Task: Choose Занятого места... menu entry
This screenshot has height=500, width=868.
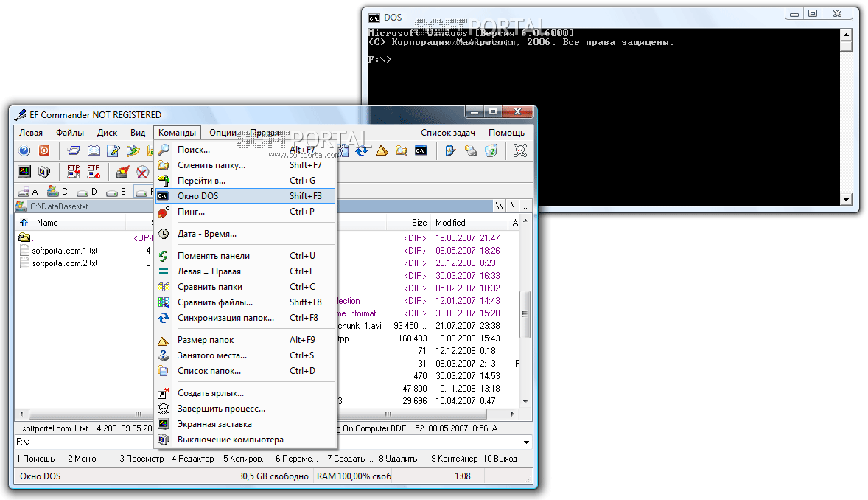Action: pos(245,355)
